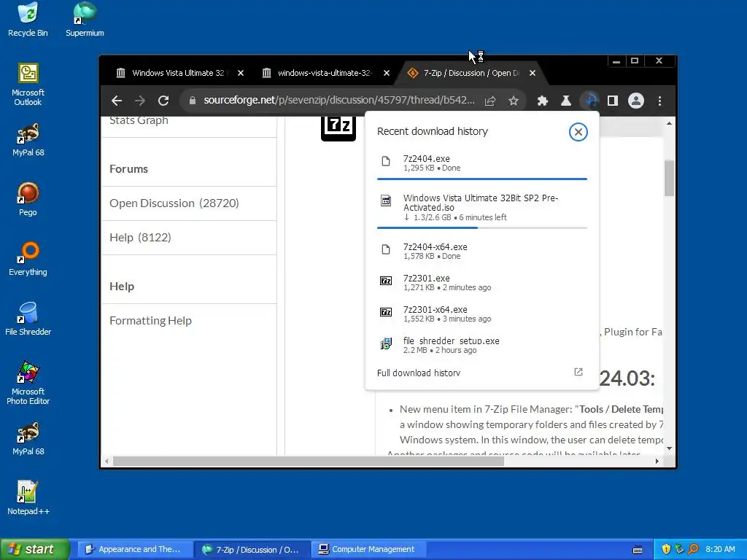747x560 pixels.
Task: Select the 7-Zip Discussion taskbar button
Action: click(251, 549)
